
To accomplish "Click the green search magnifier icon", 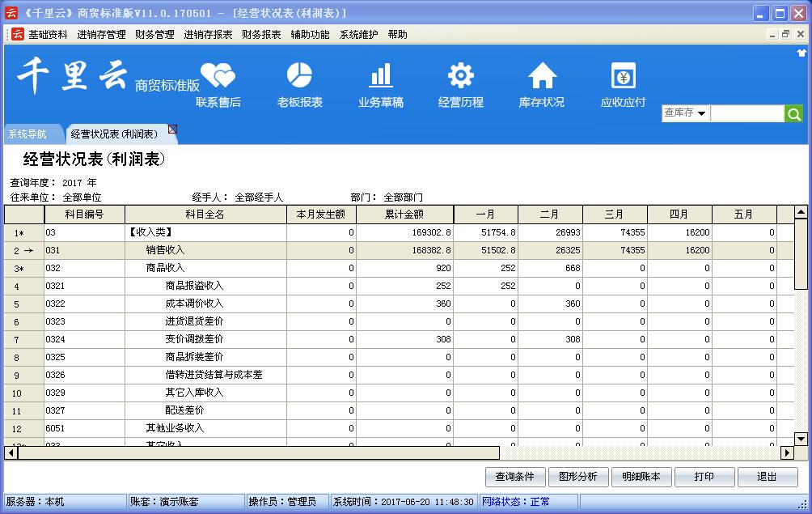I will (x=794, y=114).
